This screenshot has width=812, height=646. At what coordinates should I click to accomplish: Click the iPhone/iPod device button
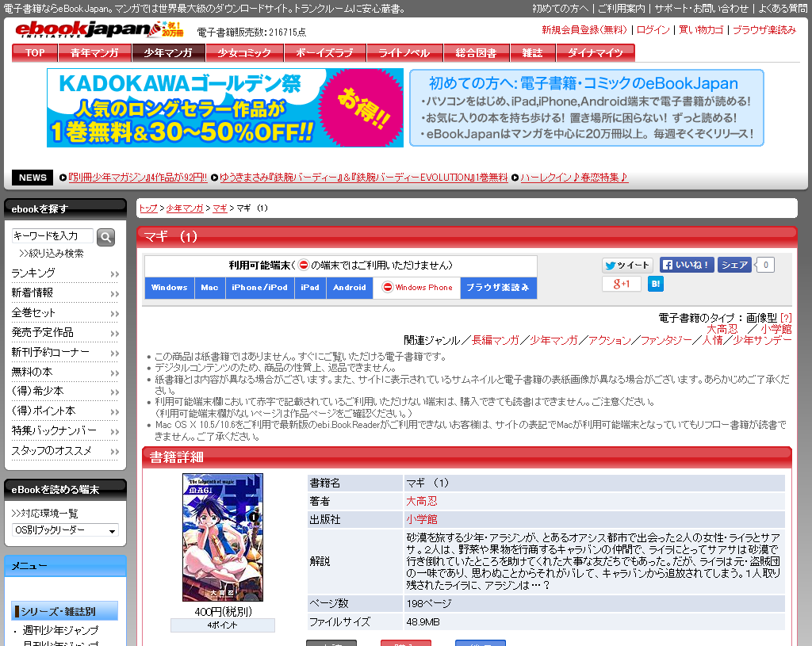(259, 287)
